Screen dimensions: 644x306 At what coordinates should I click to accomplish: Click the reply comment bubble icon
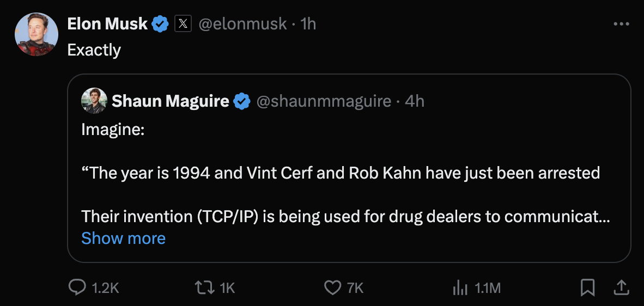coord(77,287)
